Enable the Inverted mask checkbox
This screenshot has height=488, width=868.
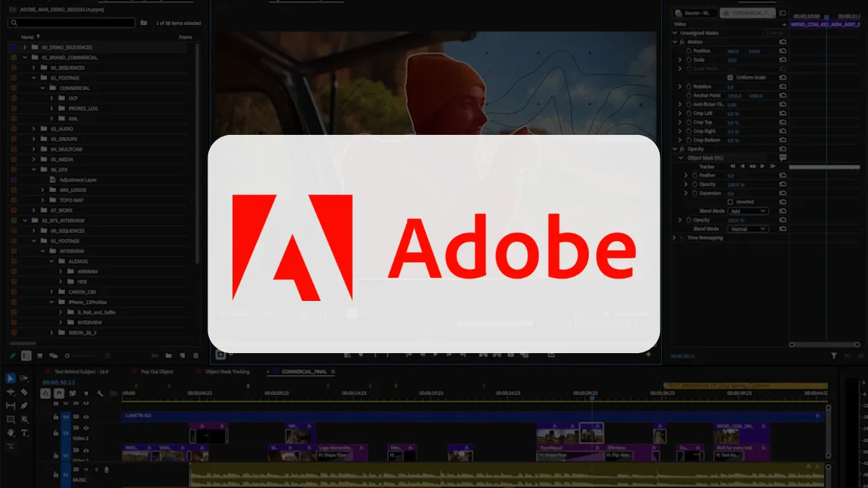[x=730, y=202]
